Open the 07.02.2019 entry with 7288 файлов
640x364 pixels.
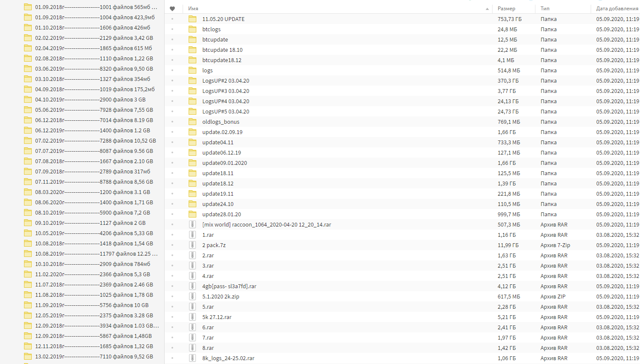click(x=96, y=140)
